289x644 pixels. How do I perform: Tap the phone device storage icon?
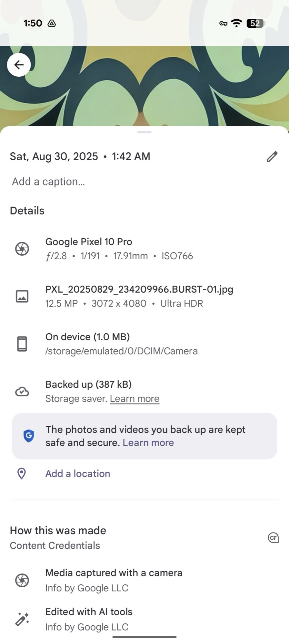22,344
